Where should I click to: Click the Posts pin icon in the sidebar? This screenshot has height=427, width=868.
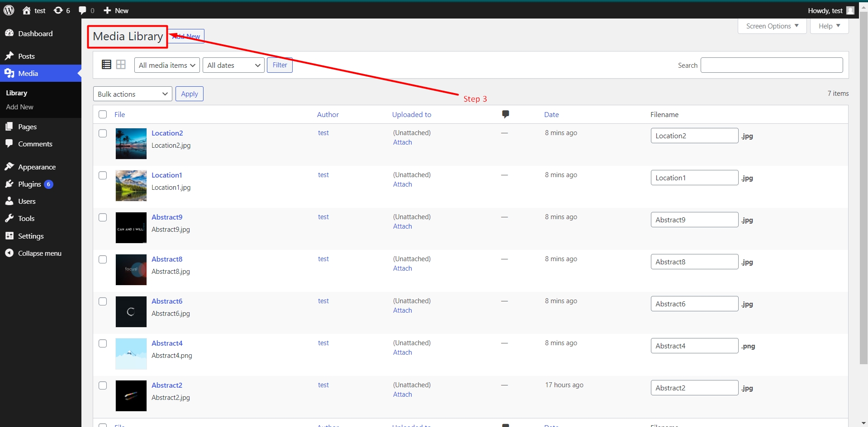pyautogui.click(x=9, y=56)
